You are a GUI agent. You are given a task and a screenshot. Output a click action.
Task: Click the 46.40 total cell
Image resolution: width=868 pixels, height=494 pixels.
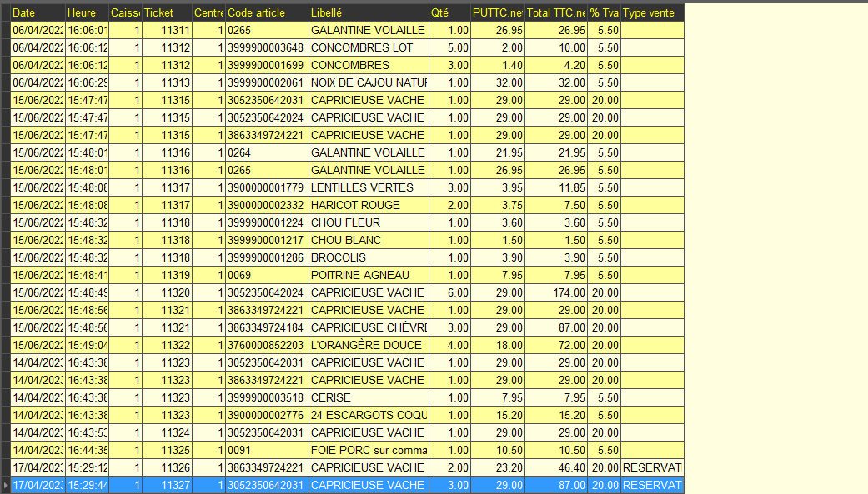556,468
